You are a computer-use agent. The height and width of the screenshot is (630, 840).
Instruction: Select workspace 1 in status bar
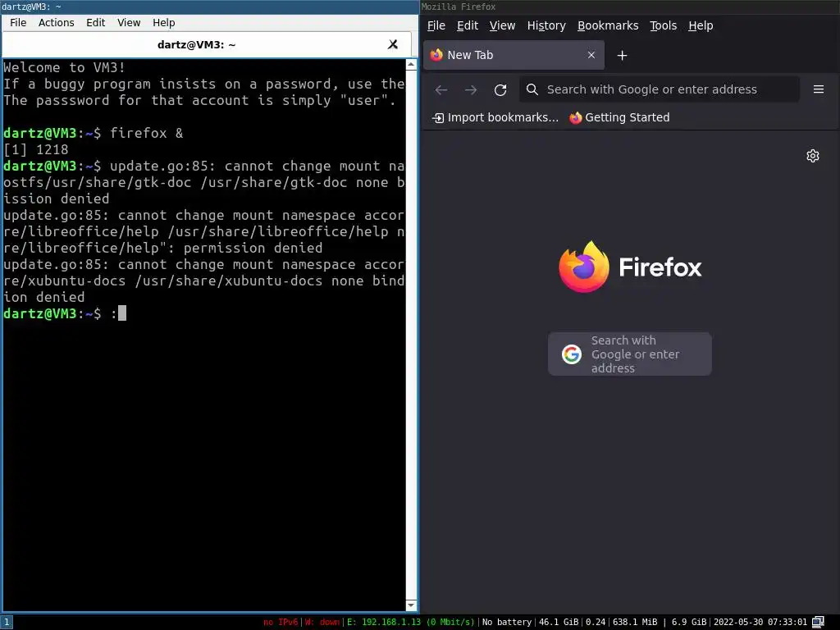click(7, 622)
